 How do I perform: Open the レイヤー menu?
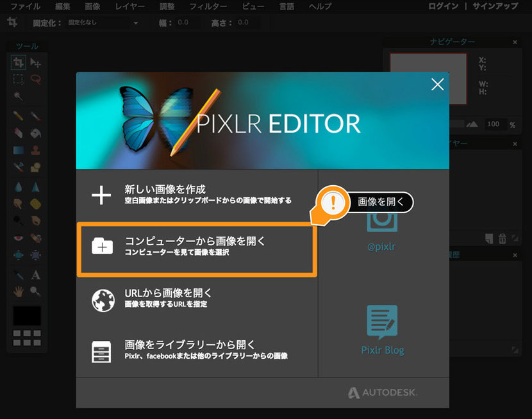click(129, 6)
